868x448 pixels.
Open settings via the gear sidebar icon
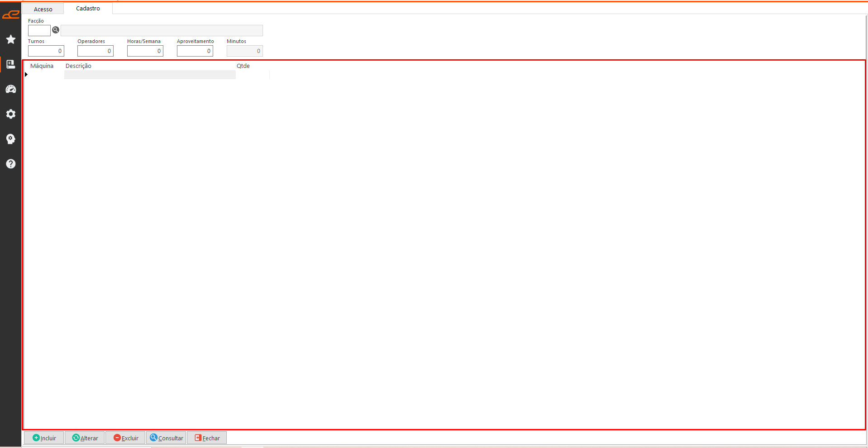11,114
